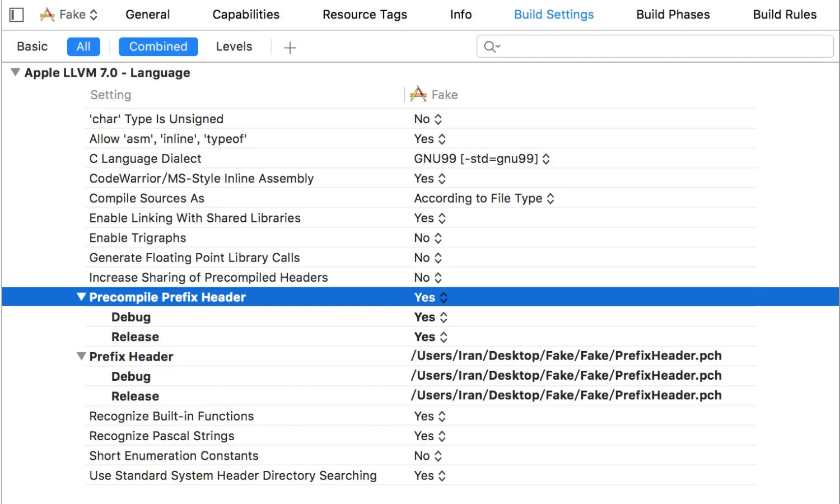The width and height of the screenshot is (840, 504).
Task: Change Use Standard System Header Directory Searching value
Action: [430, 475]
